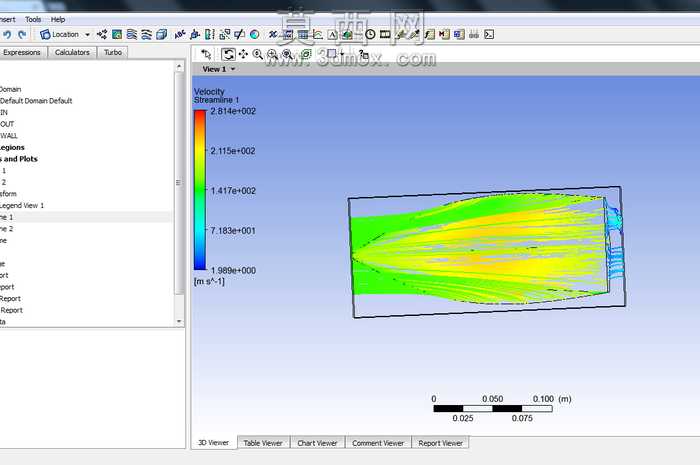Viewport: 700px width, 465px height.
Task: Click the outline tree scroll-down arrow
Action: (x=179, y=321)
